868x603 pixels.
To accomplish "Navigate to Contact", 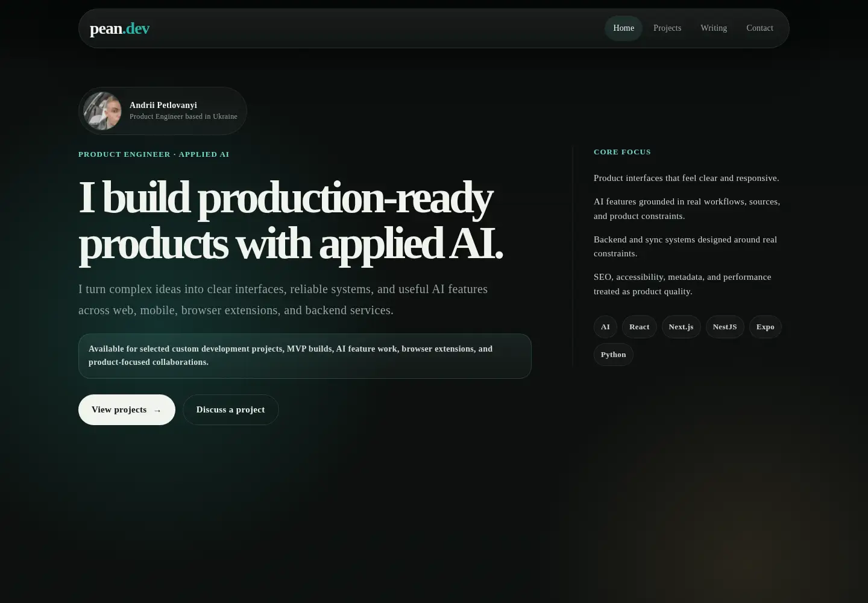I will tap(759, 28).
